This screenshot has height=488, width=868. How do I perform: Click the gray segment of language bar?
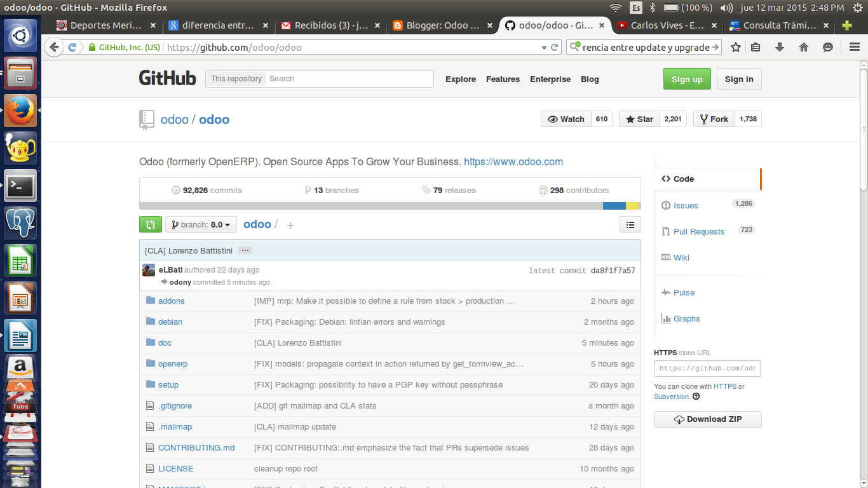371,206
